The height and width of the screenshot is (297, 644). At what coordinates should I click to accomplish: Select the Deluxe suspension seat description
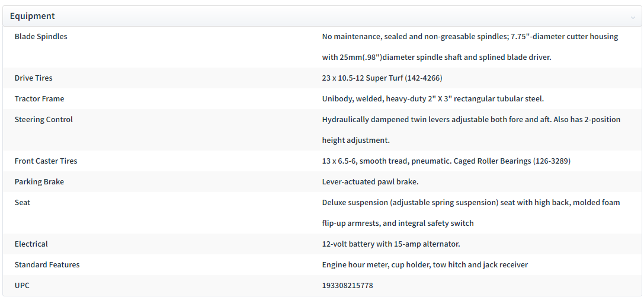(x=472, y=213)
